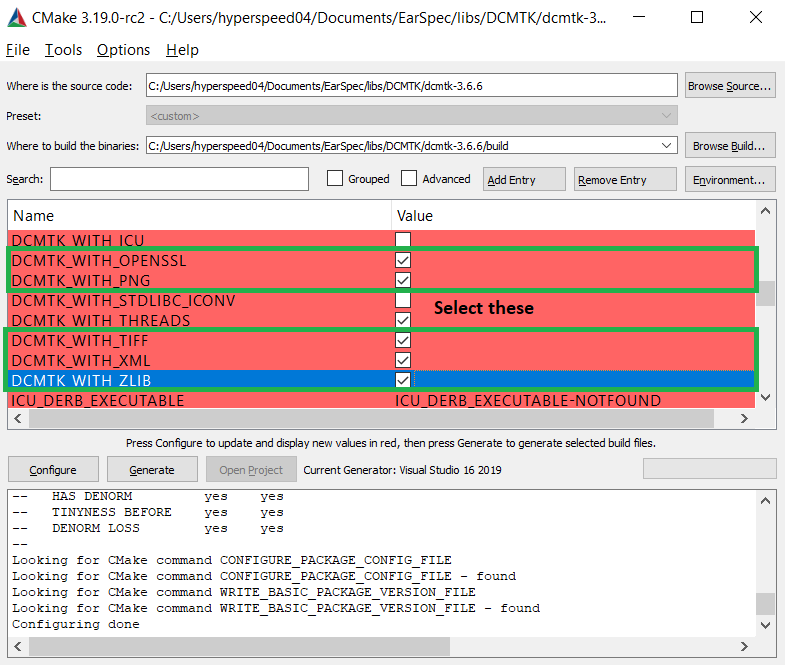Click the Add Entry button
The width and height of the screenshot is (785, 665).
point(524,179)
